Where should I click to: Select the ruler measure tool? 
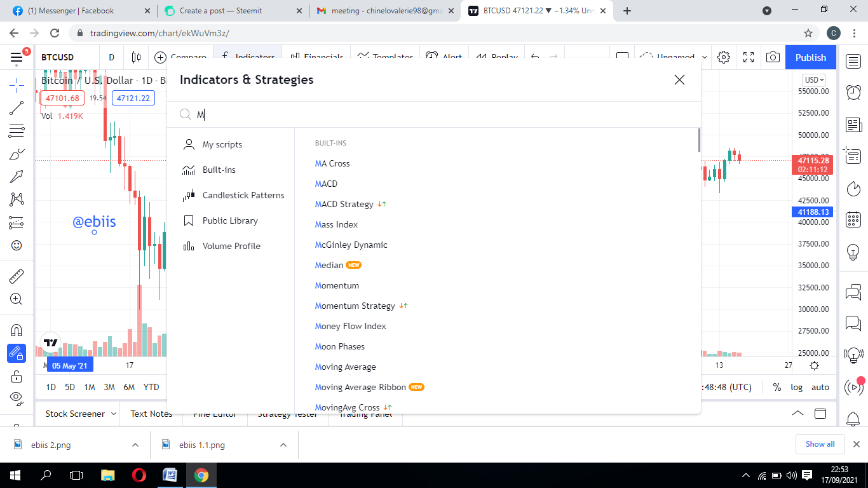[x=17, y=276]
